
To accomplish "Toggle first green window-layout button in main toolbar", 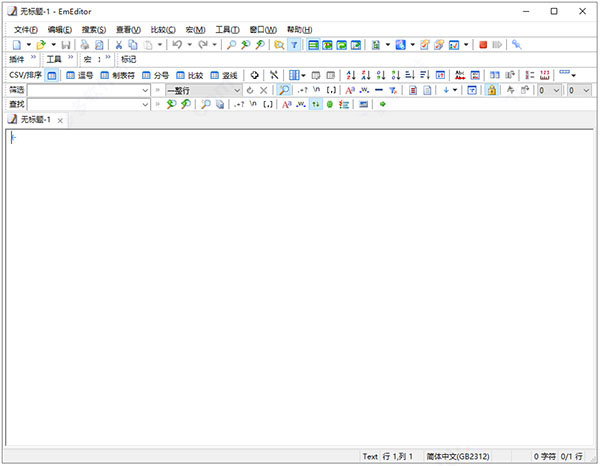I will click(x=313, y=45).
